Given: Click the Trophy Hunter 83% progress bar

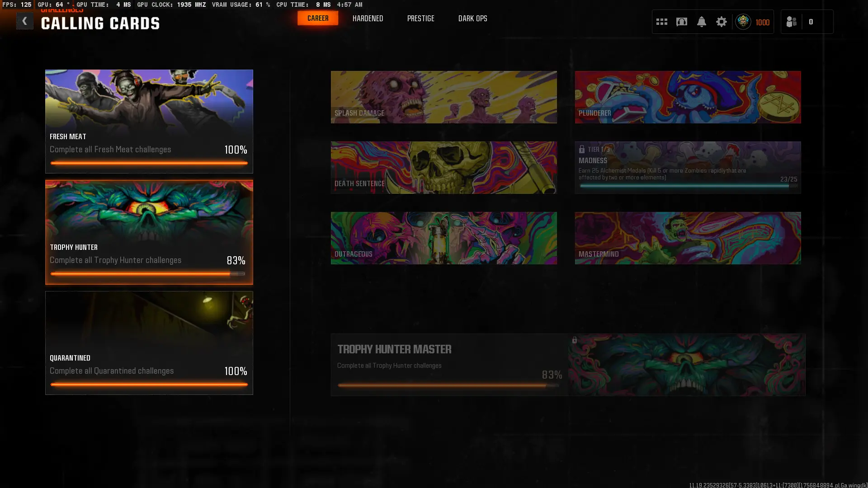Looking at the screenshot, I should click(x=148, y=274).
